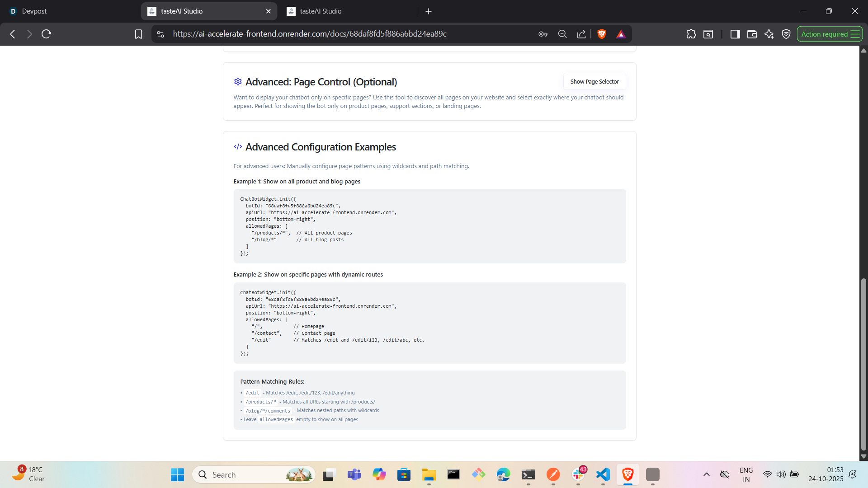
Task: Click the zoom magnifier icon in the address bar
Action: click(x=562, y=34)
